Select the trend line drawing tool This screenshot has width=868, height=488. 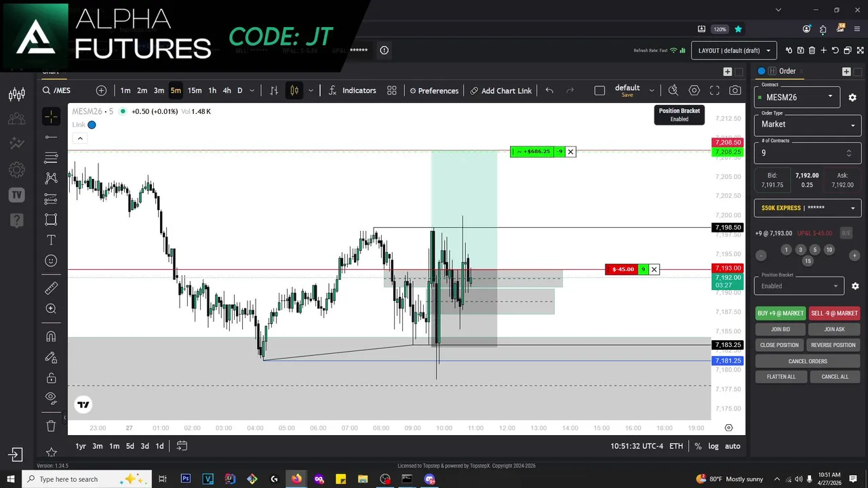tap(51, 137)
